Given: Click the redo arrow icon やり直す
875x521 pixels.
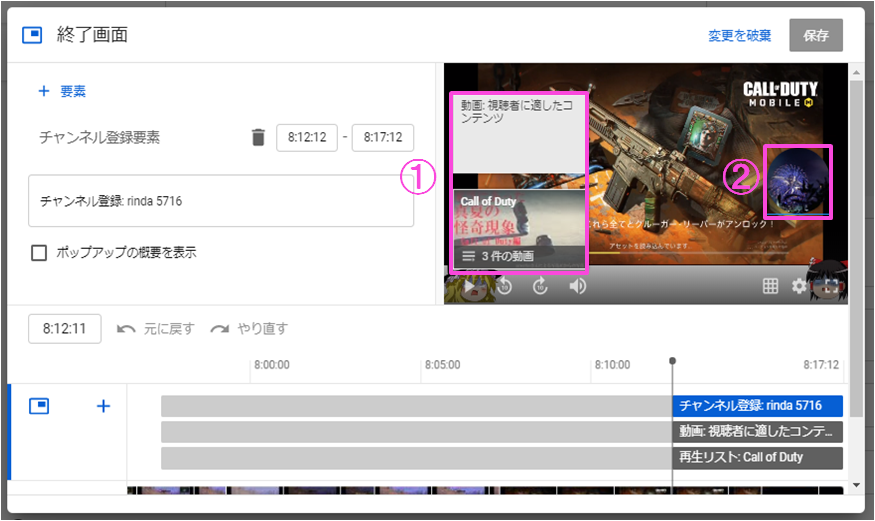Looking at the screenshot, I should [x=219, y=329].
